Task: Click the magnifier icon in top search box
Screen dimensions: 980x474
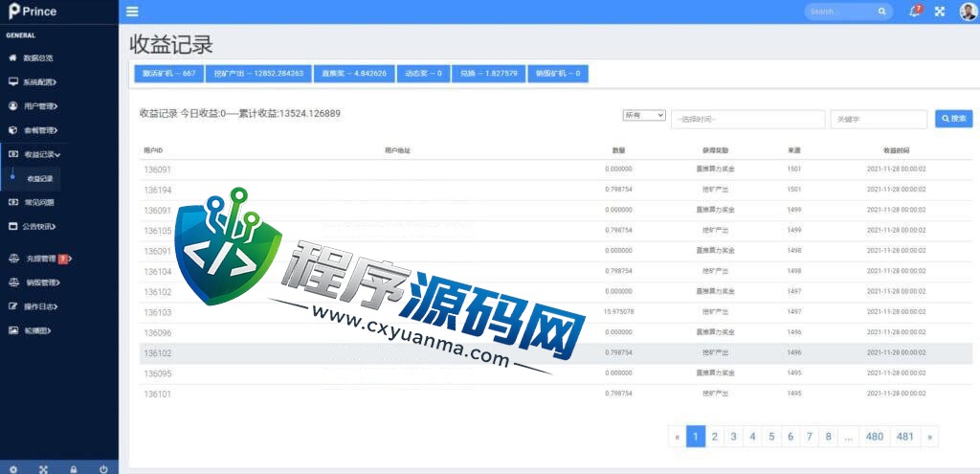Action: coord(881,11)
